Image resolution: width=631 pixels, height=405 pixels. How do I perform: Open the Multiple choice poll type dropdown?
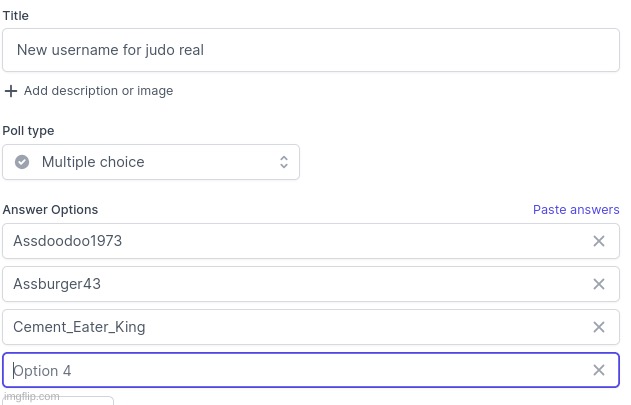(151, 162)
